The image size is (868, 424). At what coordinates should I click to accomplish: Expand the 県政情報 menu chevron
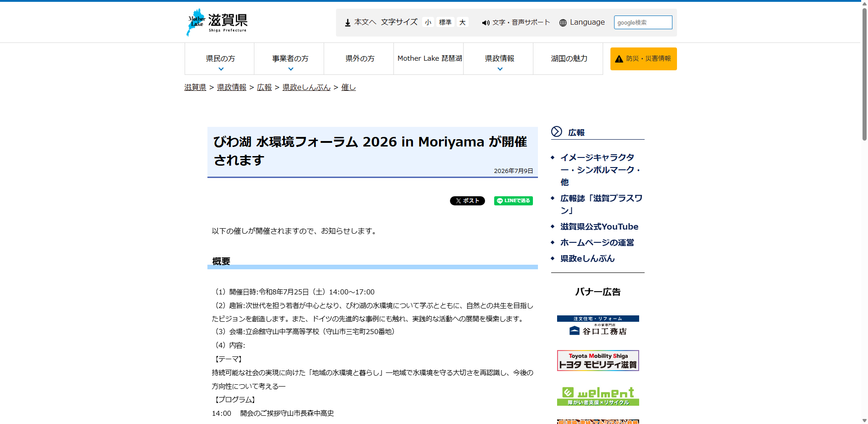[x=500, y=69]
